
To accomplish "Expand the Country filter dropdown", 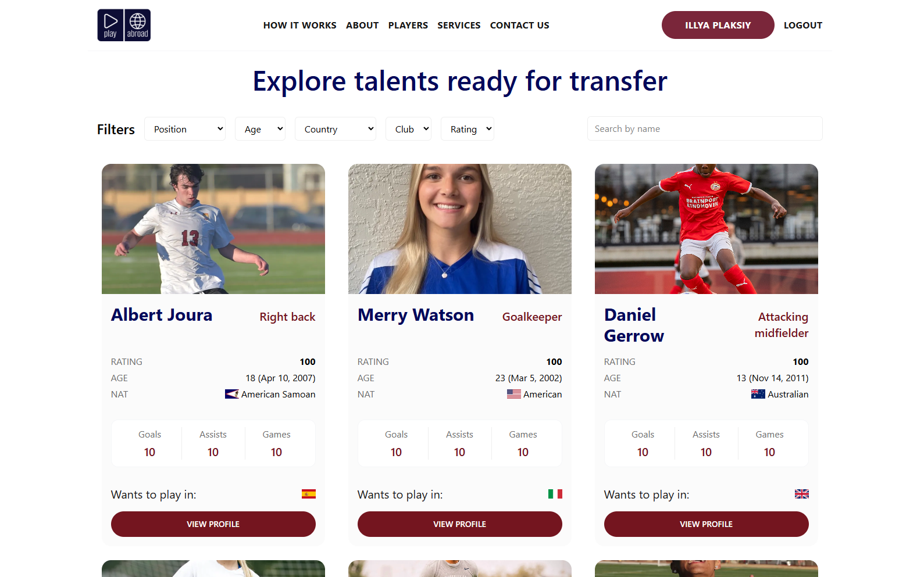I will pos(336,129).
